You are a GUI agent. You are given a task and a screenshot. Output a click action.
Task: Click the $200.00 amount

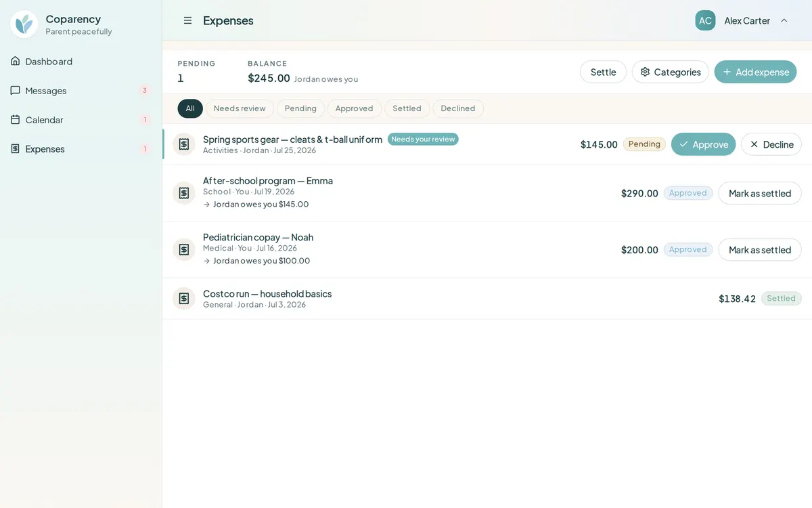click(639, 249)
